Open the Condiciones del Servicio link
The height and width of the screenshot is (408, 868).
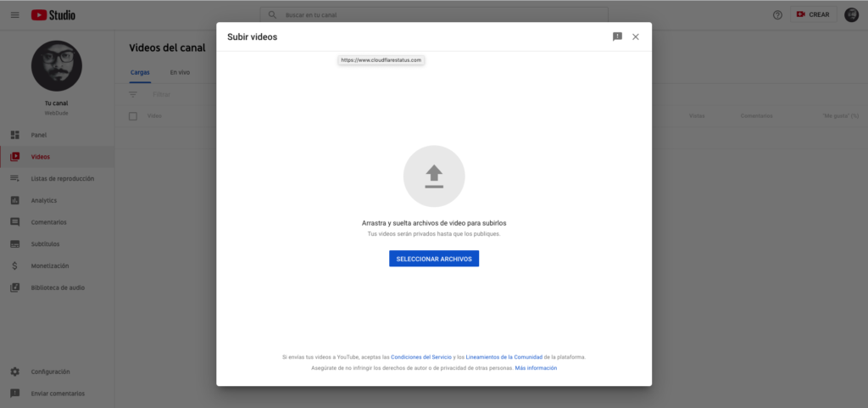421,357
